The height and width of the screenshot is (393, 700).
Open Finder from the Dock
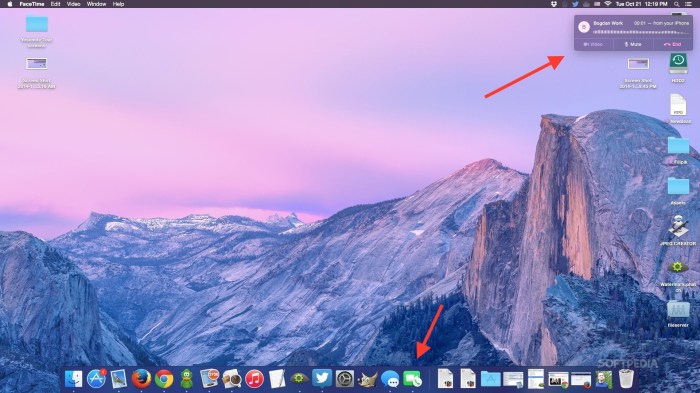(74, 379)
